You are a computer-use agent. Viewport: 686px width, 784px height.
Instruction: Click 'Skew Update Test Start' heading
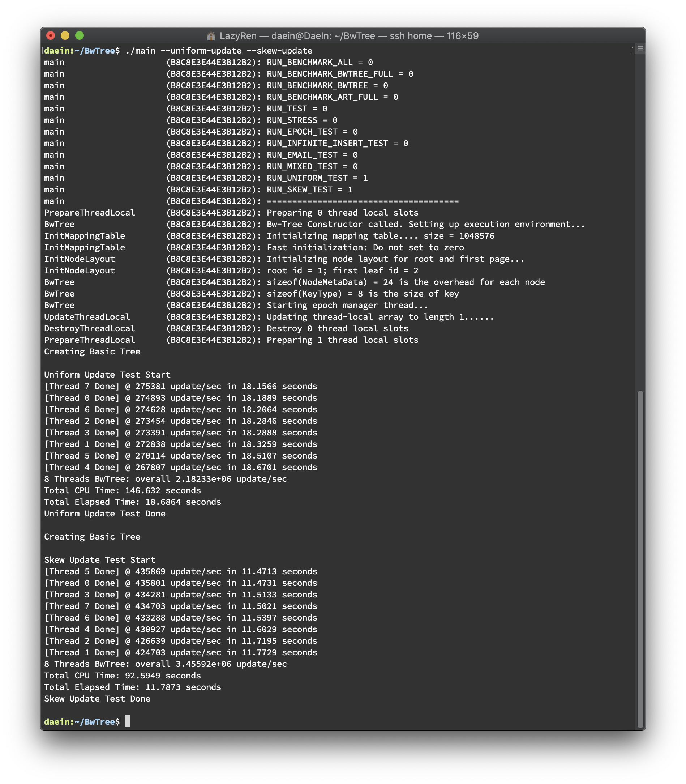[100, 560]
